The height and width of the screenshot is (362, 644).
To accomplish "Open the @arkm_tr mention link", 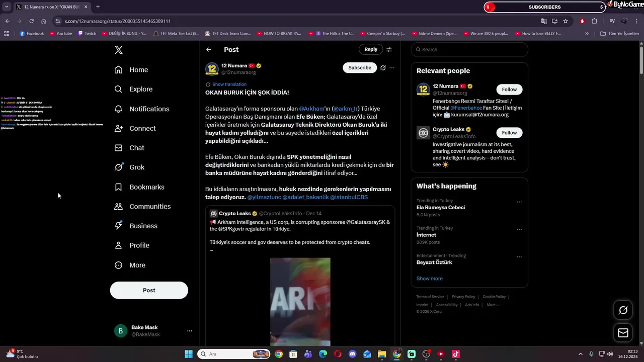I will pyautogui.click(x=346, y=109).
